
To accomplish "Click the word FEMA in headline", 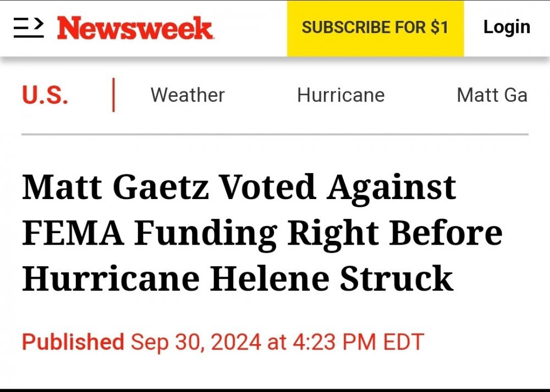I will click(x=73, y=233).
